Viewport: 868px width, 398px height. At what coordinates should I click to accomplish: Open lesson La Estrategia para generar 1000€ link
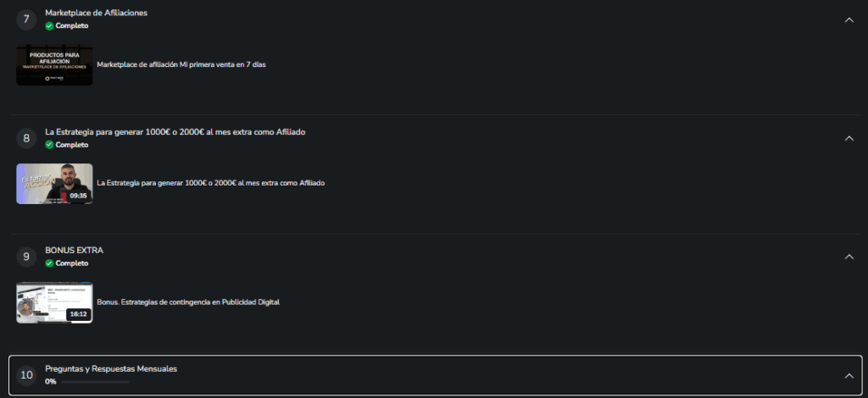(211, 183)
